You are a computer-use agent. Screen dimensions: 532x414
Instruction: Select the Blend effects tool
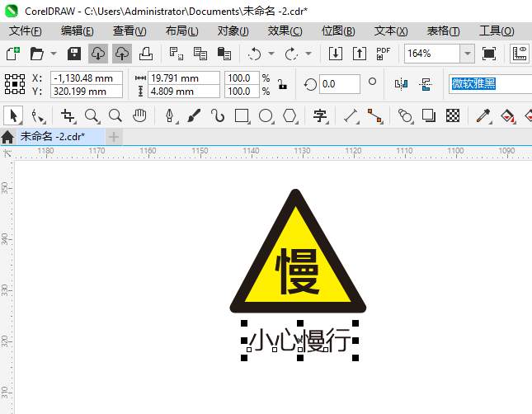(x=405, y=115)
